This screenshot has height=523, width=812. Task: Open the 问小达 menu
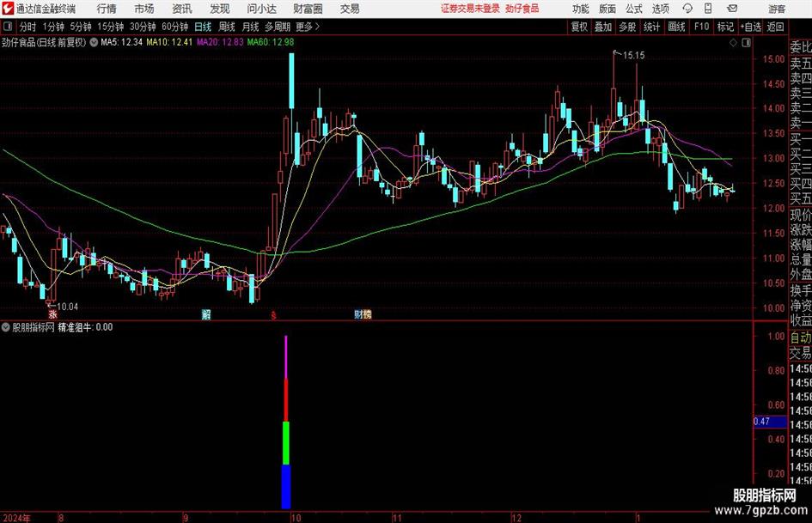[261, 9]
